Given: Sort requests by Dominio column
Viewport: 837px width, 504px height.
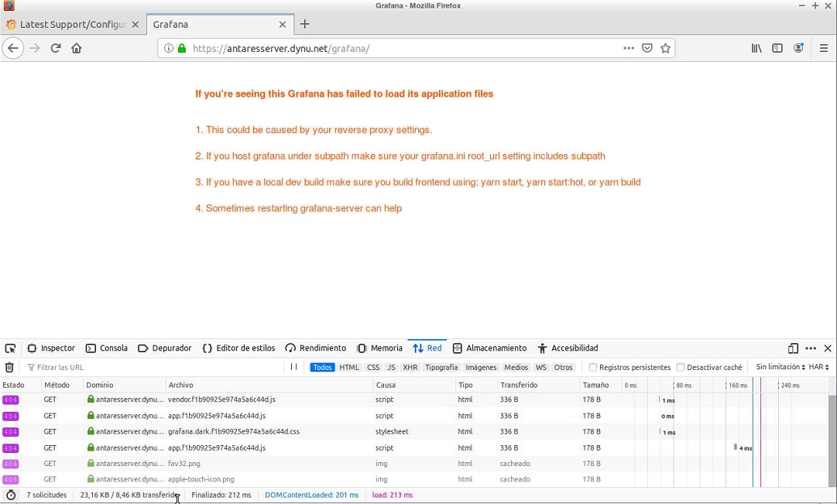Looking at the screenshot, I should point(125,385).
